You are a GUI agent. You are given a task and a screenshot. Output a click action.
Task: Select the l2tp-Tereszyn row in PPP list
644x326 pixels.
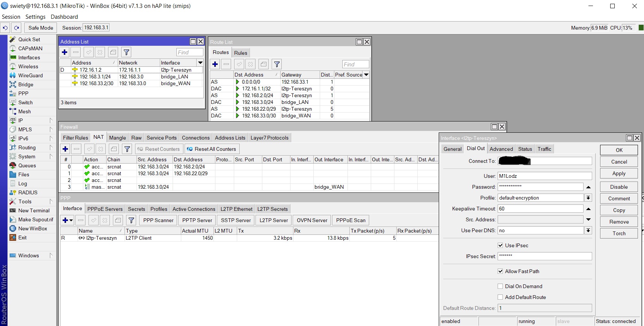249,238
